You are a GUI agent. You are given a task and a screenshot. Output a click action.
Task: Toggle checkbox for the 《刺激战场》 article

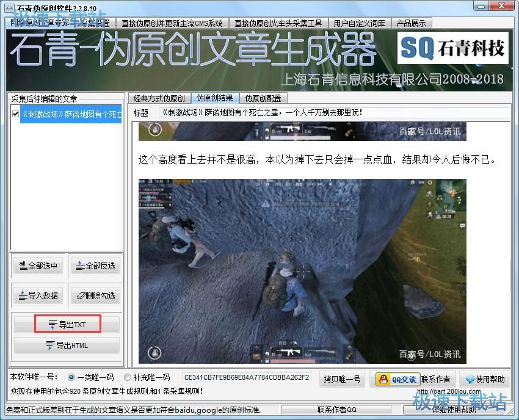[x=15, y=114]
